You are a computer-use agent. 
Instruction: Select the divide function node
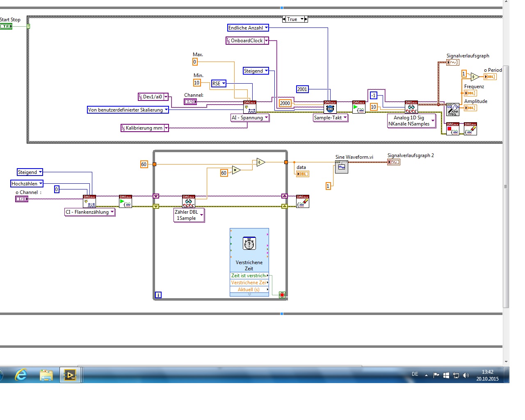(261, 162)
